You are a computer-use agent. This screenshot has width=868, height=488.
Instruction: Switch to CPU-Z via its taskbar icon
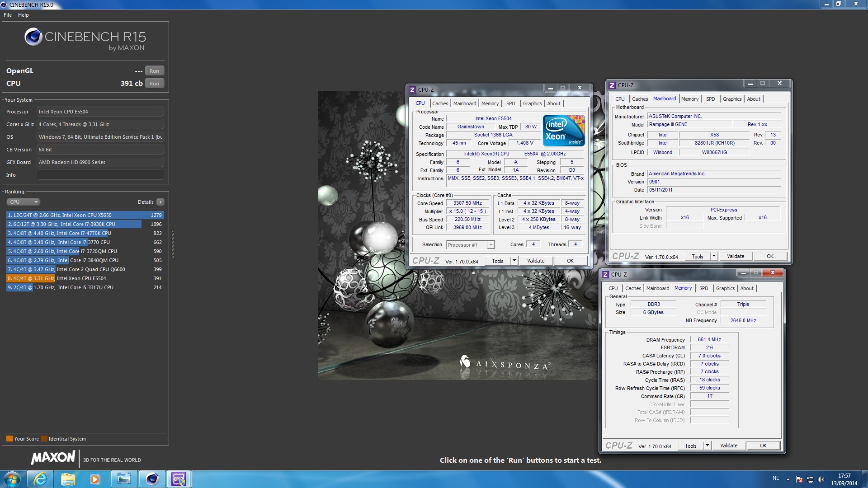click(179, 479)
